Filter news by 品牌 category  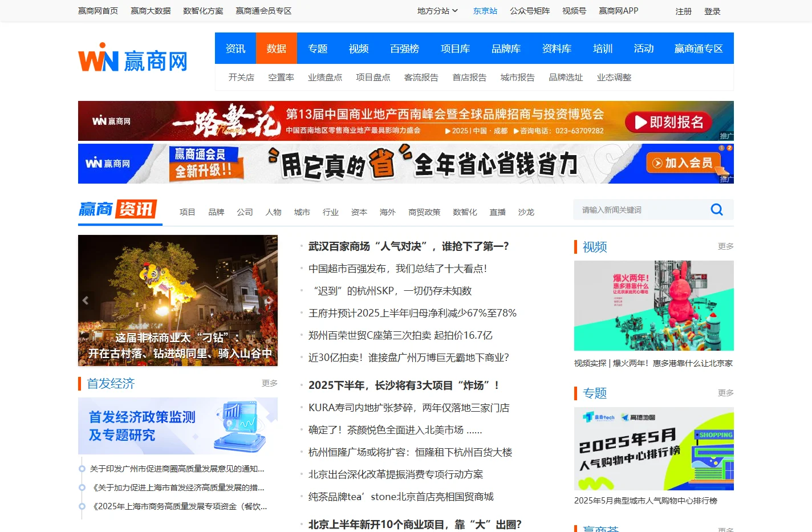(216, 212)
